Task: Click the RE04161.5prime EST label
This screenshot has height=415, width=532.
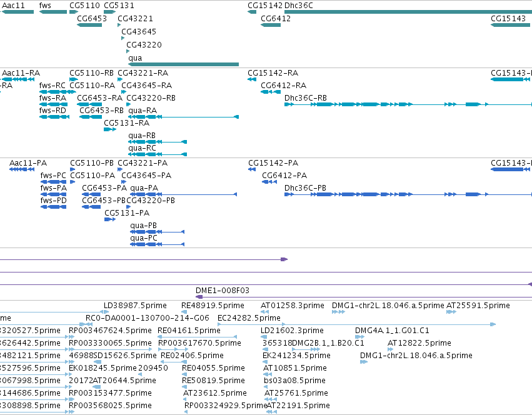Action: pyautogui.click(x=189, y=331)
